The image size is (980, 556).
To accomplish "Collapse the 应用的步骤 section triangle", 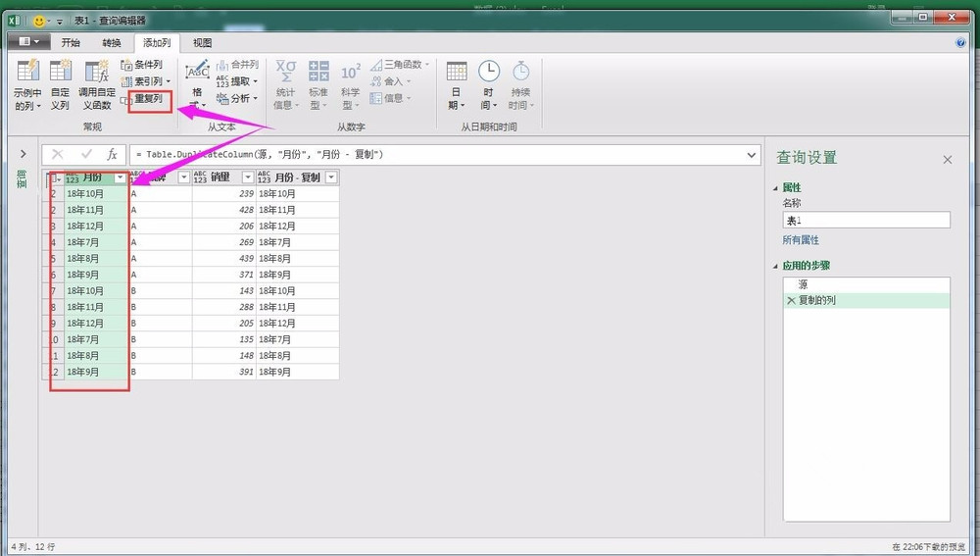I will point(775,266).
